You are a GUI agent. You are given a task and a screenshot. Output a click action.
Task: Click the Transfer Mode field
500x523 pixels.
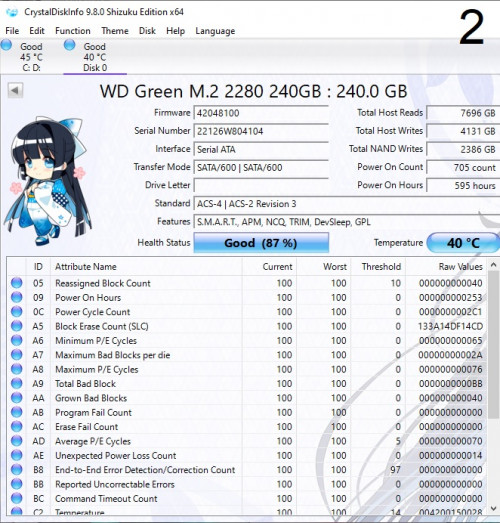pyautogui.click(x=261, y=167)
